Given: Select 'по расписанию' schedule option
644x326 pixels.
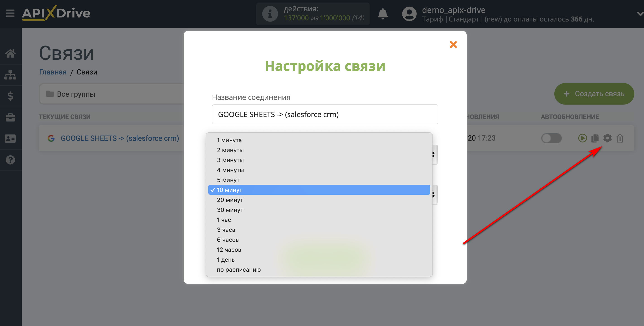Looking at the screenshot, I should [x=239, y=269].
